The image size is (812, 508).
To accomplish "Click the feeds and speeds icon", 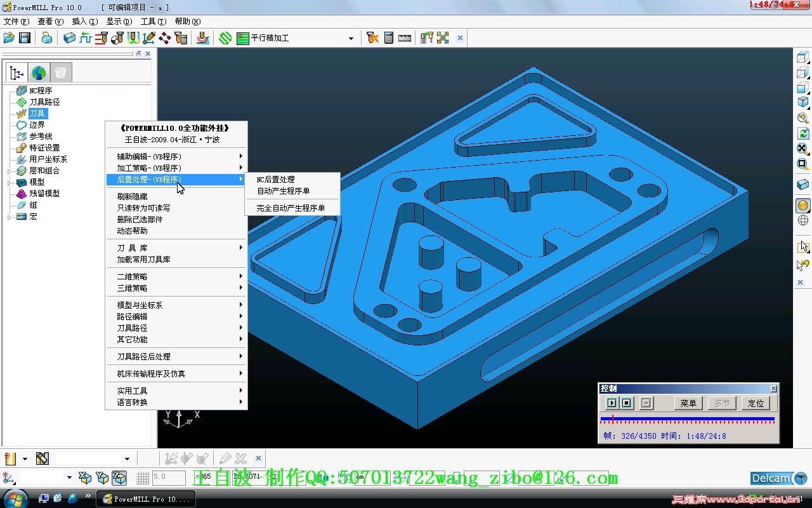I will click(86, 38).
